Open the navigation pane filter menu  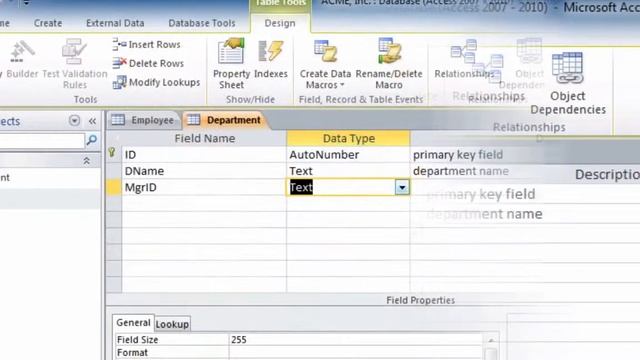click(x=74, y=121)
